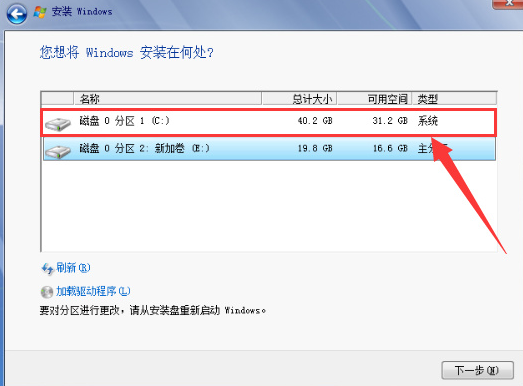Open the 加载驱动程序(L) link
523x386 pixels.
(x=93, y=291)
